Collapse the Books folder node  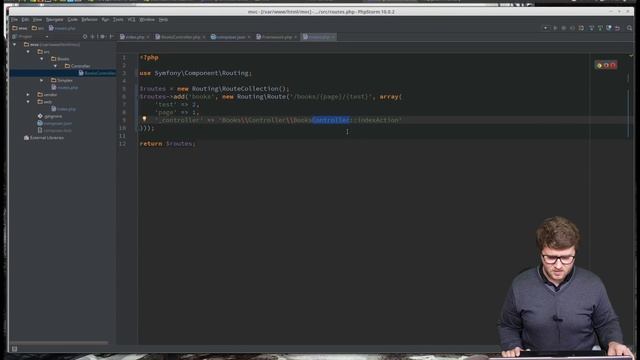coord(42,59)
